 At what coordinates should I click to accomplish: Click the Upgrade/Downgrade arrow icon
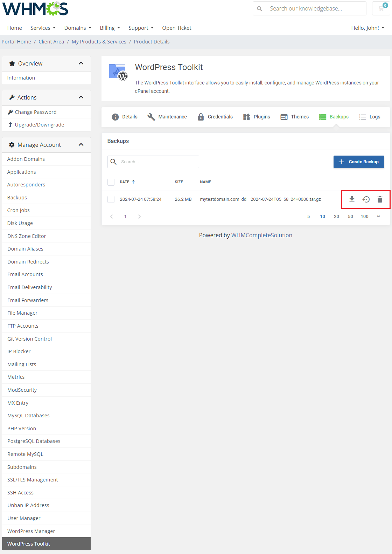(x=10, y=125)
